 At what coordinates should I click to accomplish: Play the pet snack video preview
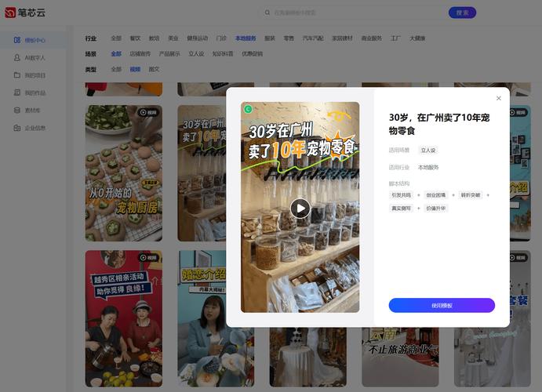pyautogui.click(x=300, y=208)
